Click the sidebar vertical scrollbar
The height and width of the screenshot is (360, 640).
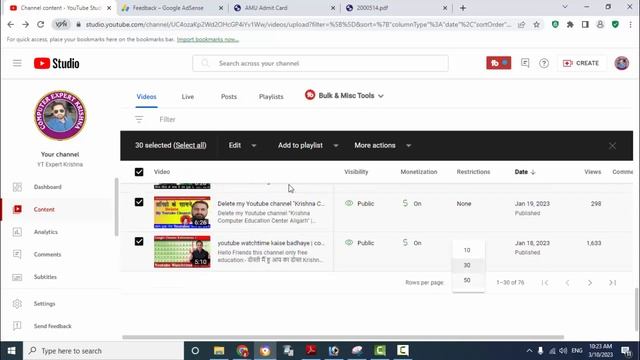coord(116,207)
